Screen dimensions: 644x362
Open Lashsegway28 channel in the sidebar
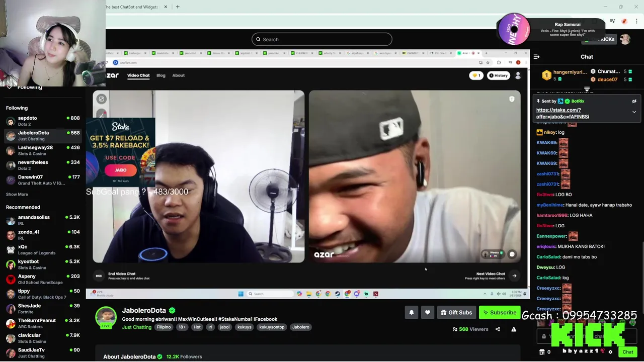(x=43, y=150)
